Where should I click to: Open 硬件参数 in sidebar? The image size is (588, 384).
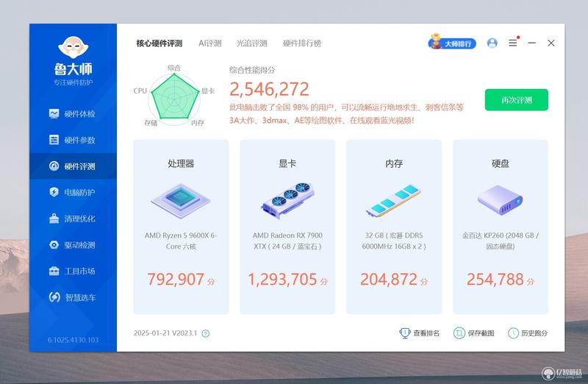pos(72,140)
